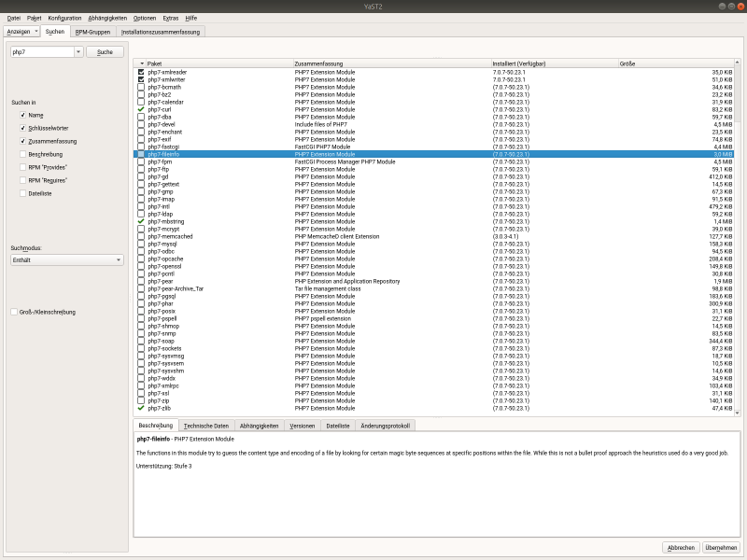Click the green checkmark status of php7-mbstring

(141, 221)
